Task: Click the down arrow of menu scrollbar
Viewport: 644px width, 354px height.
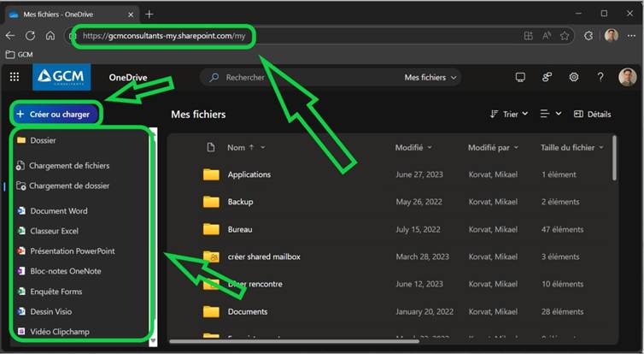Action: pyautogui.click(x=153, y=340)
